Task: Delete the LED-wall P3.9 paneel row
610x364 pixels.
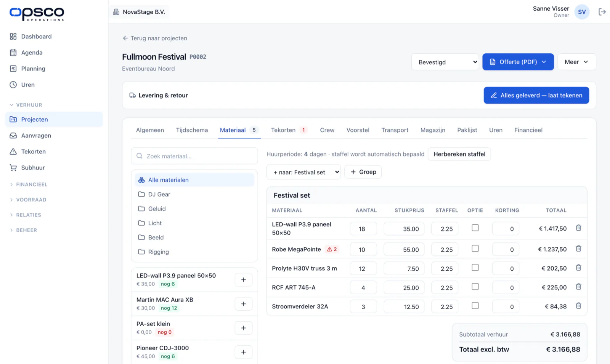Action: click(x=578, y=228)
